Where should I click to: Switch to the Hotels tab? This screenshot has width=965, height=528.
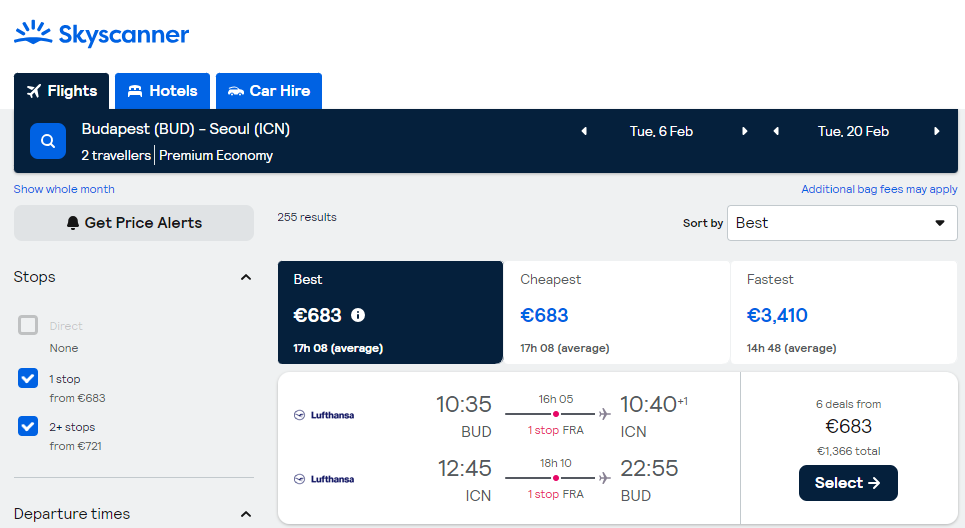coord(162,91)
